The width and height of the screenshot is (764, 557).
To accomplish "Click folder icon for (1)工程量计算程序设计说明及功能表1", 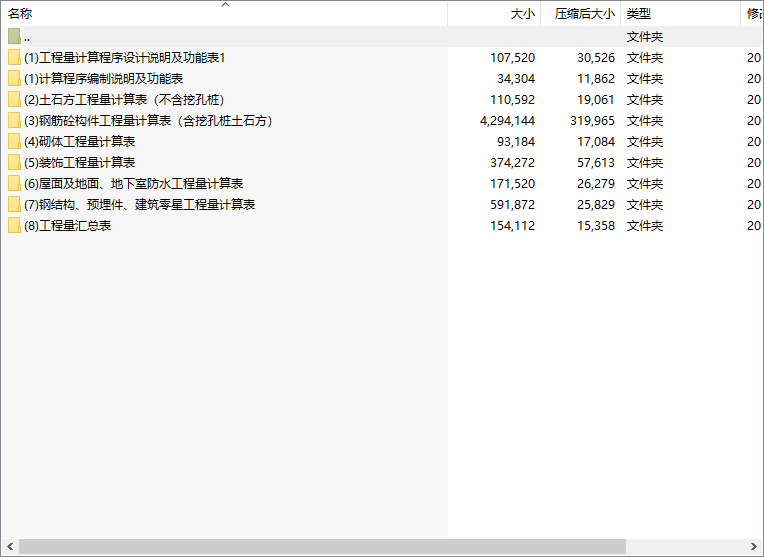I will pos(14,58).
